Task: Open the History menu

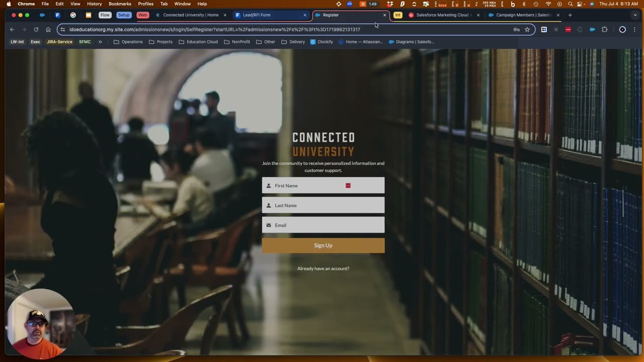Action: (x=94, y=4)
